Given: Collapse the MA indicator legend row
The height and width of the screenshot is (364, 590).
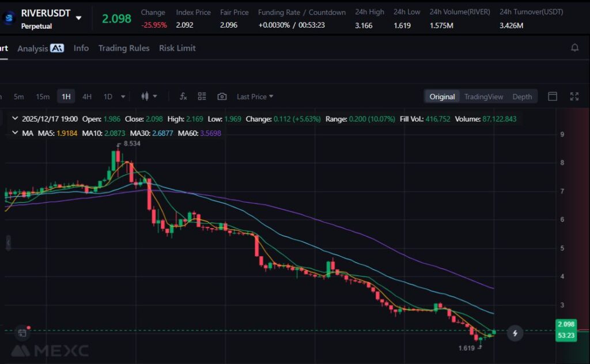Looking at the screenshot, I should (x=14, y=133).
